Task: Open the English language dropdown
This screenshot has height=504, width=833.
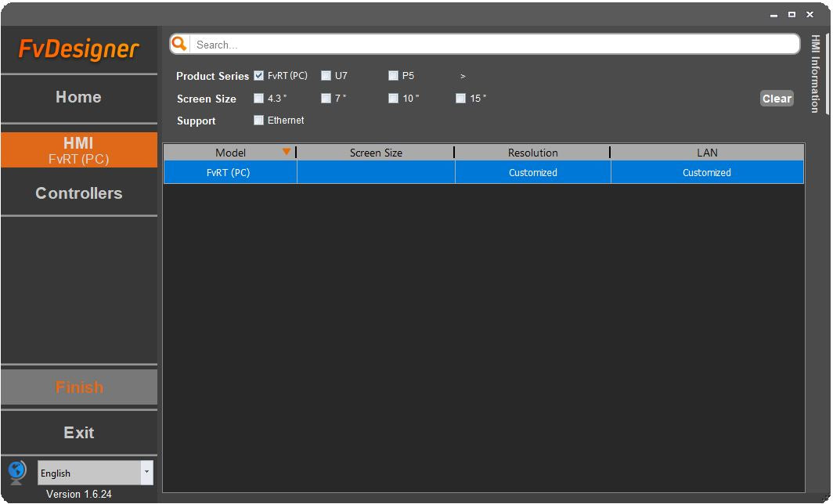Action: point(146,472)
